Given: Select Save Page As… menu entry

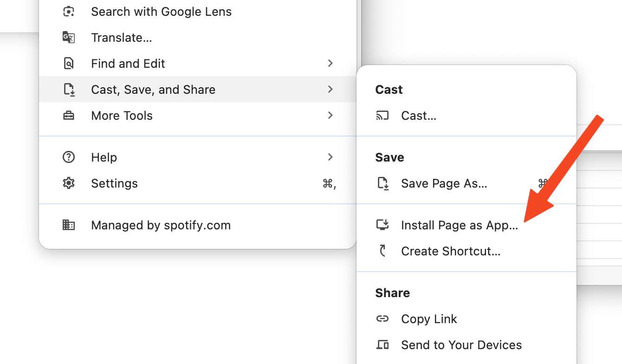Looking at the screenshot, I should tap(444, 183).
